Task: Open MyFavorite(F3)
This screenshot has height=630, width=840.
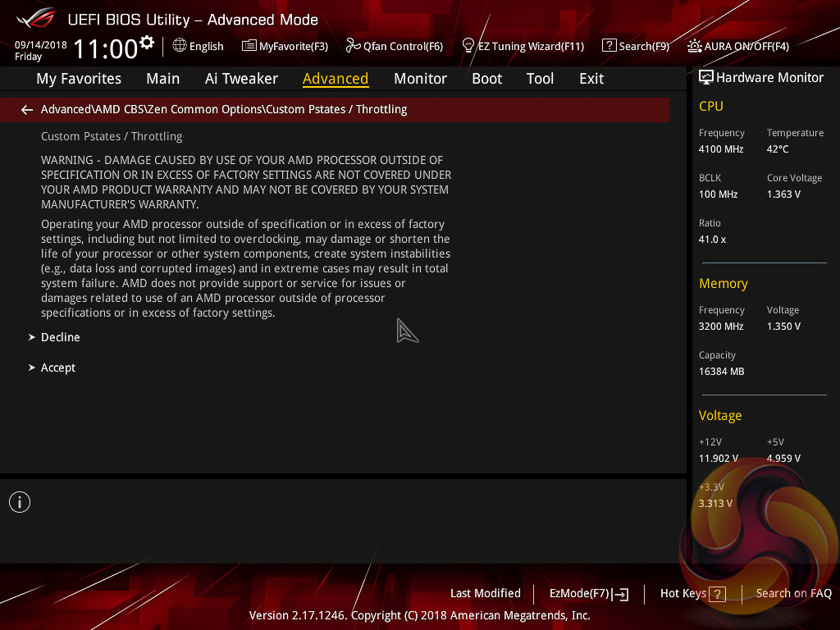Action: pos(294,47)
